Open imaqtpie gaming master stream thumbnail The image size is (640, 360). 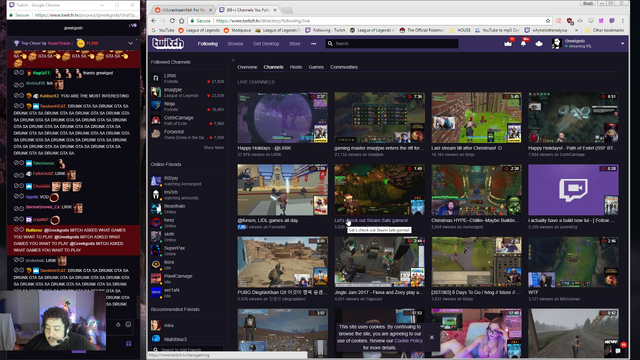pyautogui.click(x=380, y=118)
